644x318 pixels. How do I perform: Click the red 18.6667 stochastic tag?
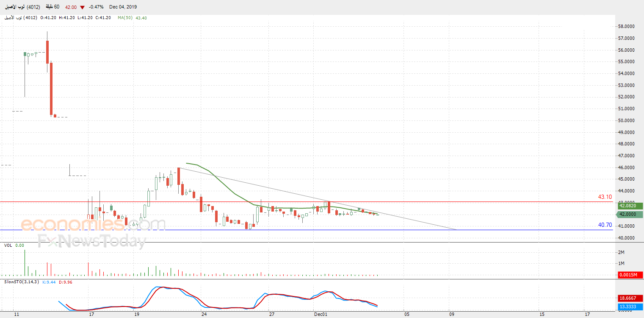(x=630, y=298)
